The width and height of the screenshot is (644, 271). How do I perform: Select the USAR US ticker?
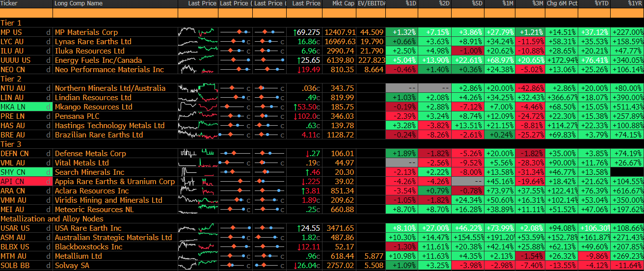click(15, 228)
